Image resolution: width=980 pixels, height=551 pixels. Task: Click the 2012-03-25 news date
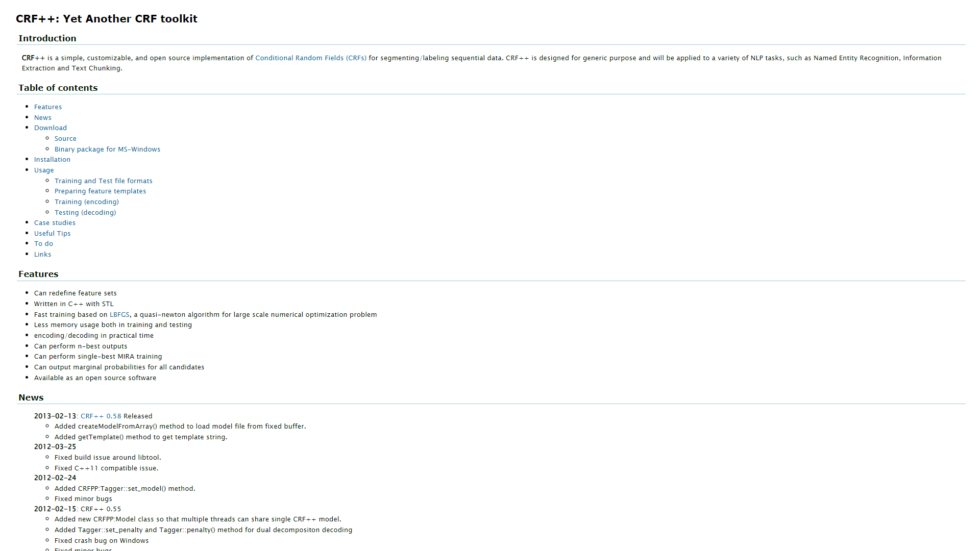[x=55, y=447]
